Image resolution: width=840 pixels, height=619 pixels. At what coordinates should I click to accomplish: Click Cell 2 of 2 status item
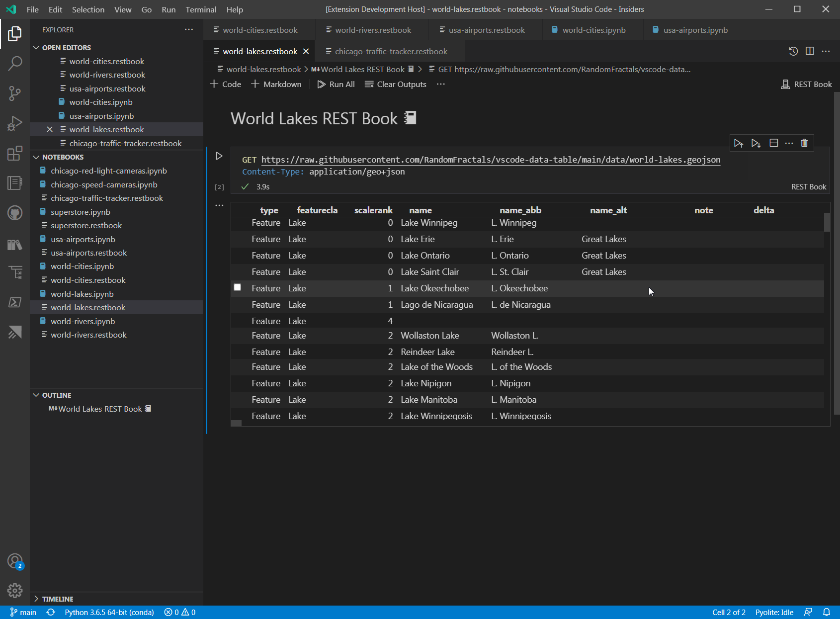(729, 612)
